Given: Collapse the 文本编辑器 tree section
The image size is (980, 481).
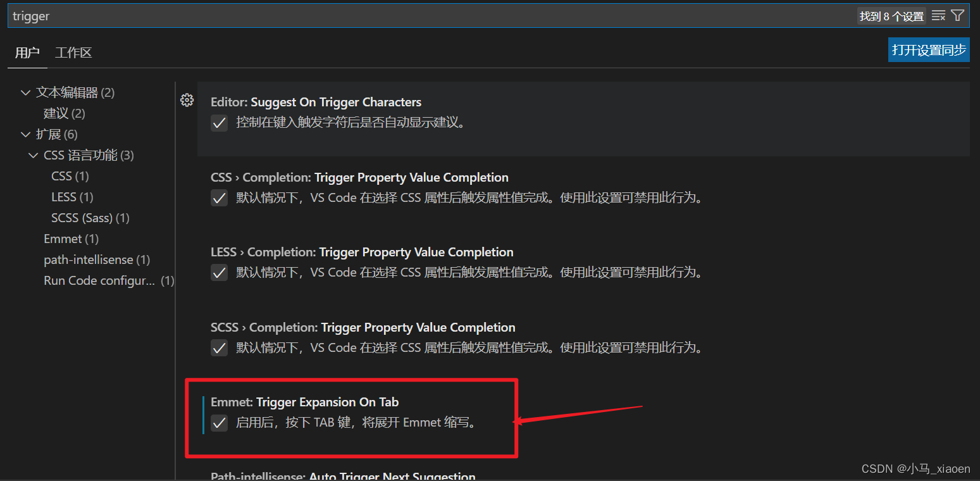Looking at the screenshot, I should (x=25, y=93).
